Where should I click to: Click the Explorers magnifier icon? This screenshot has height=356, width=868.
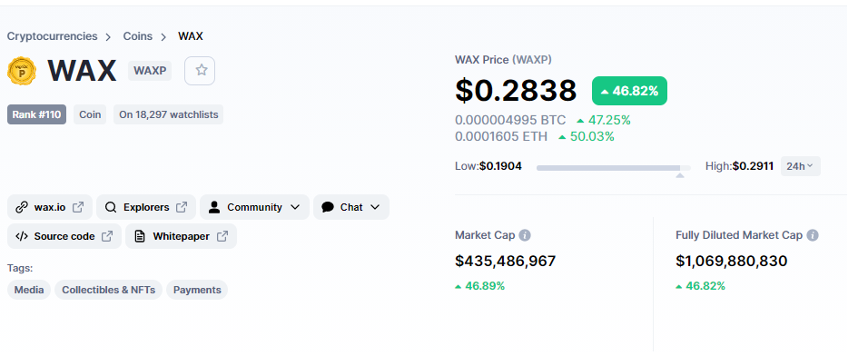[111, 207]
